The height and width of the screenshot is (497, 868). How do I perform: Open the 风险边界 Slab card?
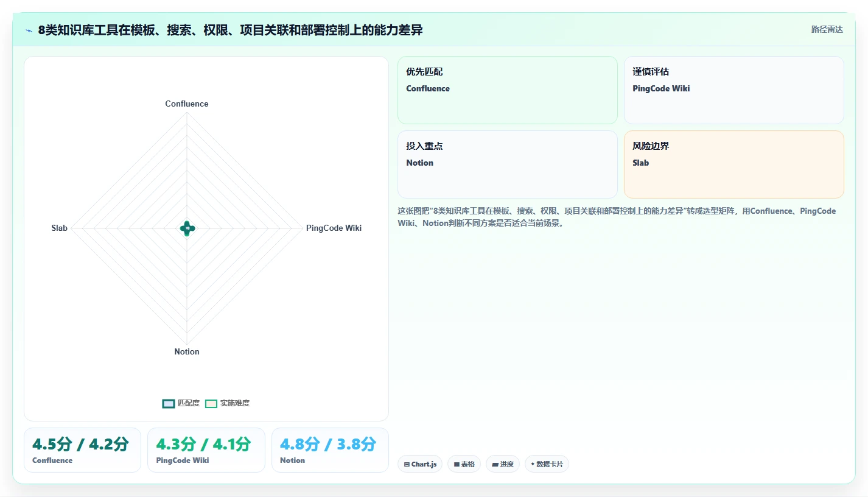[734, 164]
